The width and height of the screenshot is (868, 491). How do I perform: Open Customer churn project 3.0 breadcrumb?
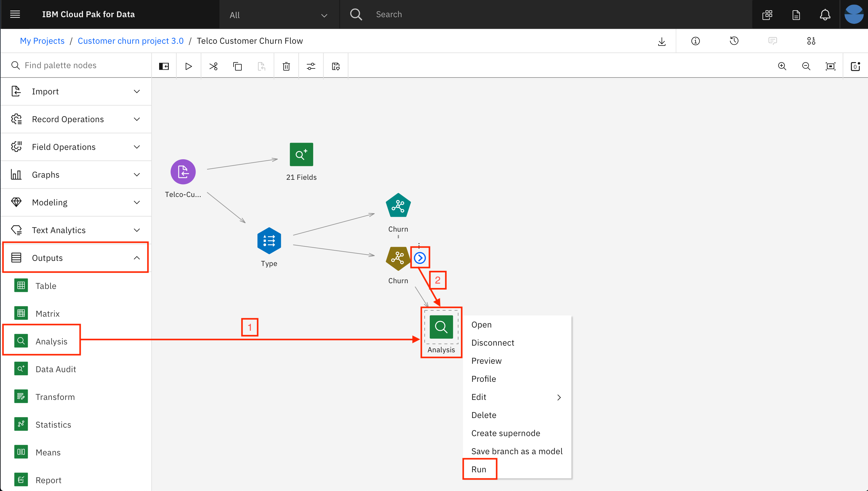(x=131, y=41)
